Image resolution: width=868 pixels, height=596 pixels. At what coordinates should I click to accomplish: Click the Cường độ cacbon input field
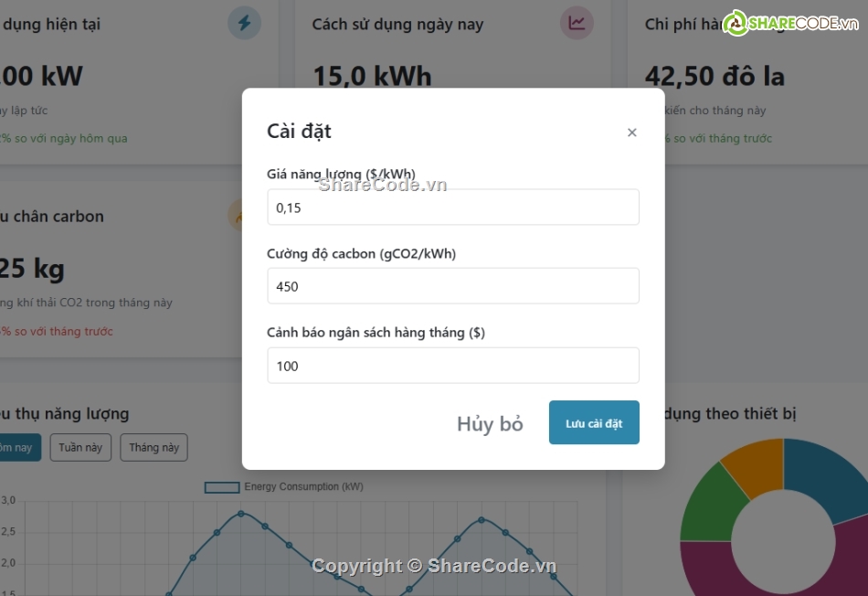pos(452,286)
